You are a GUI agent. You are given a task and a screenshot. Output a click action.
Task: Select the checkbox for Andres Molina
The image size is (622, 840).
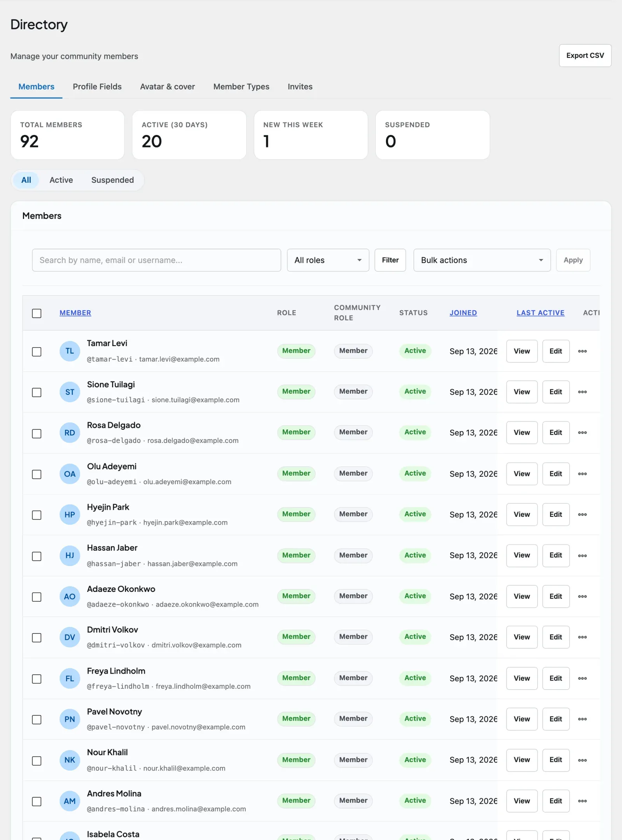37,802
